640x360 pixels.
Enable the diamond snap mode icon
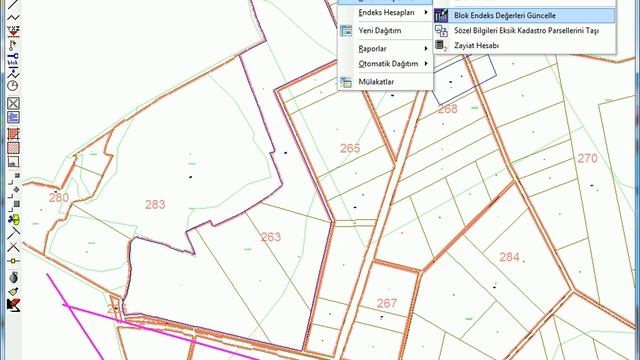click(14, 191)
